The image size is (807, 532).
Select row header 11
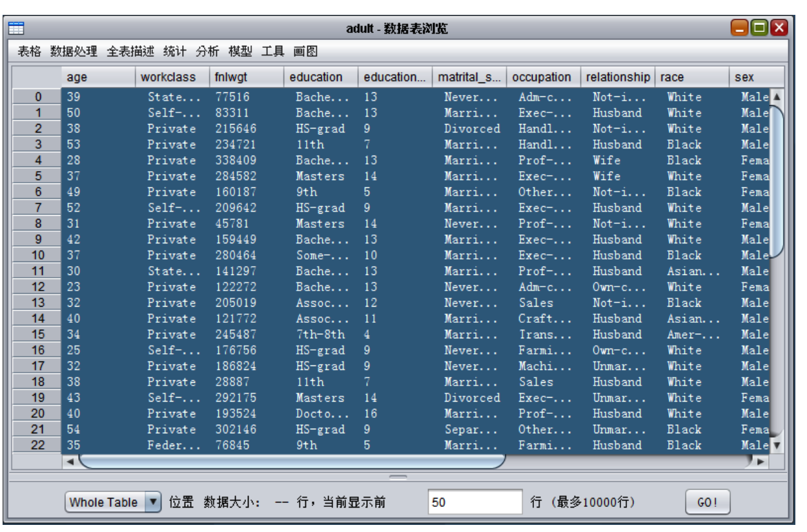point(38,271)
